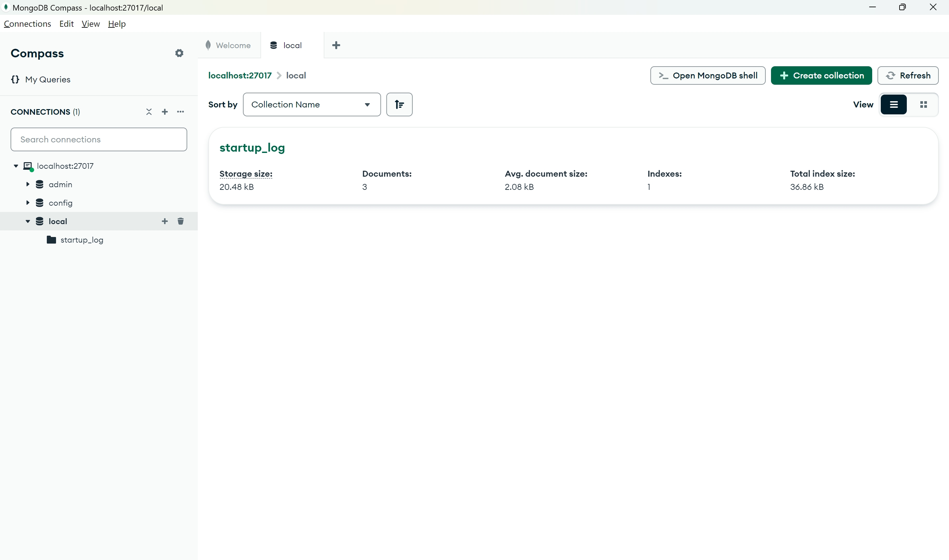Image resolution: width=949 pixels, height=560 pixels.
Task: Select localhost:27017 connection name in sidebar
Action: 65,166
